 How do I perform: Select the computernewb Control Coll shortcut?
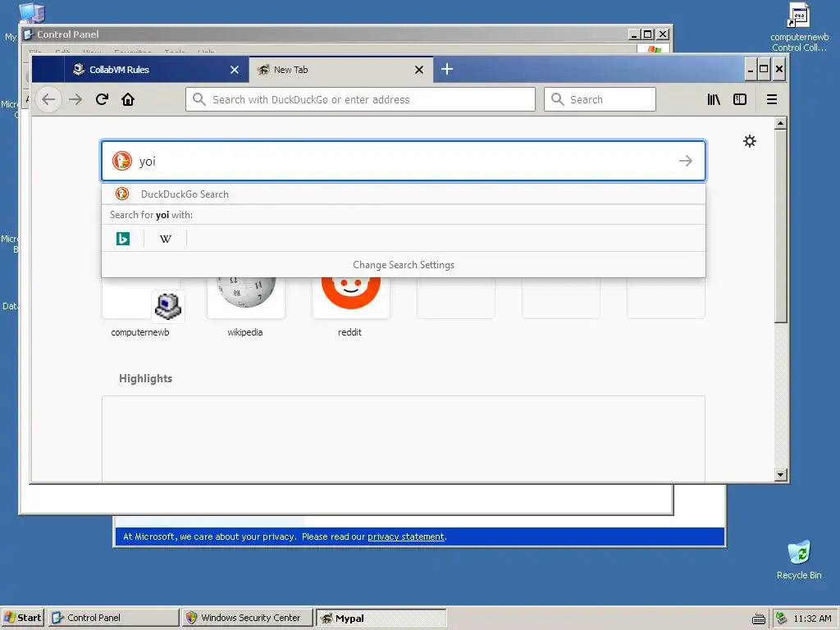click(799, 27)
